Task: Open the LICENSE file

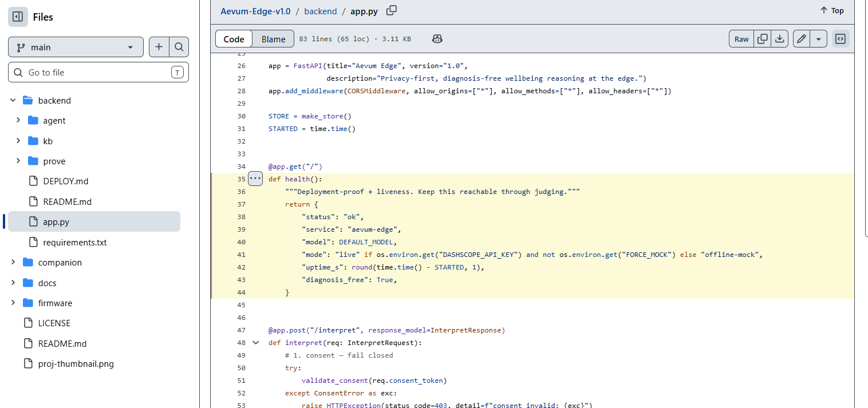Action: [x=54, y=323]
